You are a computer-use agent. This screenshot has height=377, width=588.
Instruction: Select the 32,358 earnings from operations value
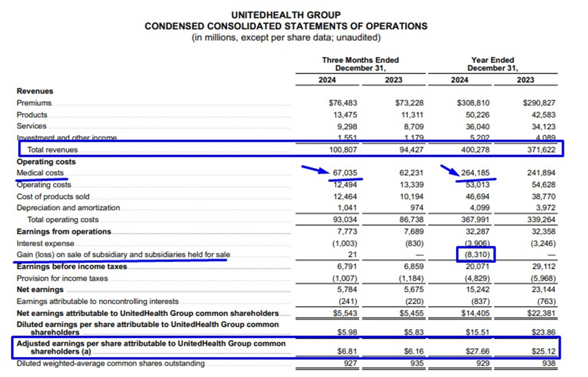tap(544, 232)
